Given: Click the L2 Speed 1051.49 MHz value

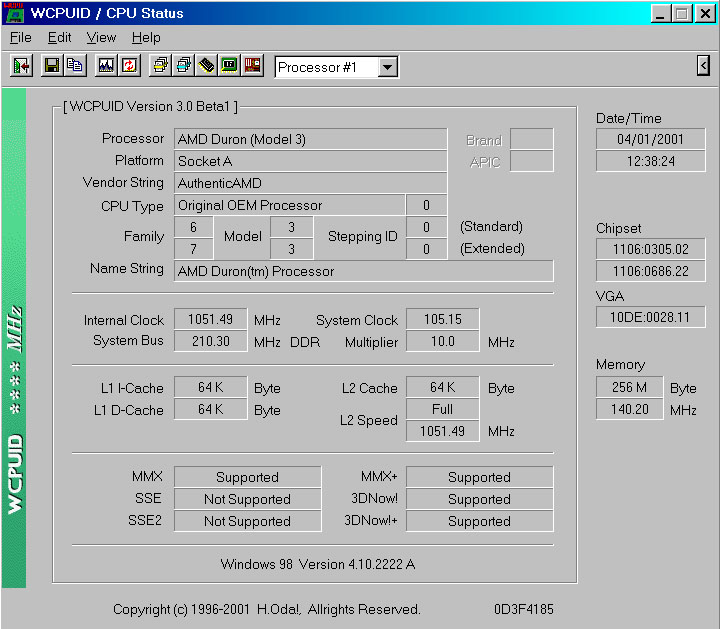Looking at the screenshot, I should [443, 431].
